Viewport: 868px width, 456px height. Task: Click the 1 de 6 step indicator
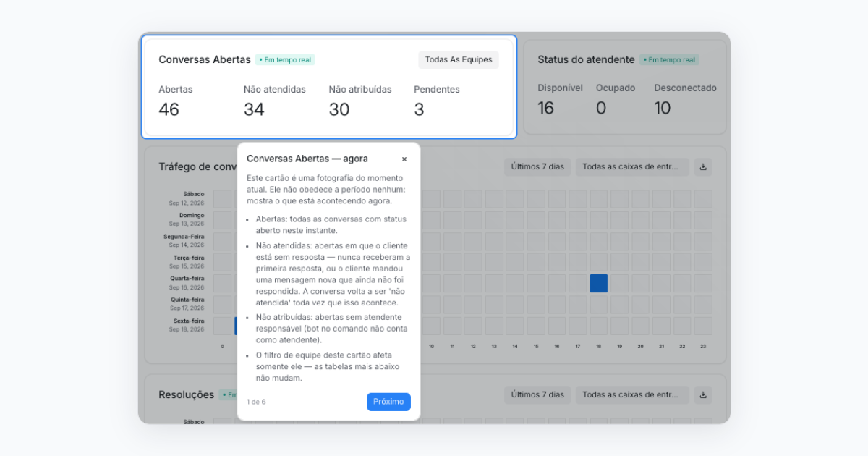[256, 402]
